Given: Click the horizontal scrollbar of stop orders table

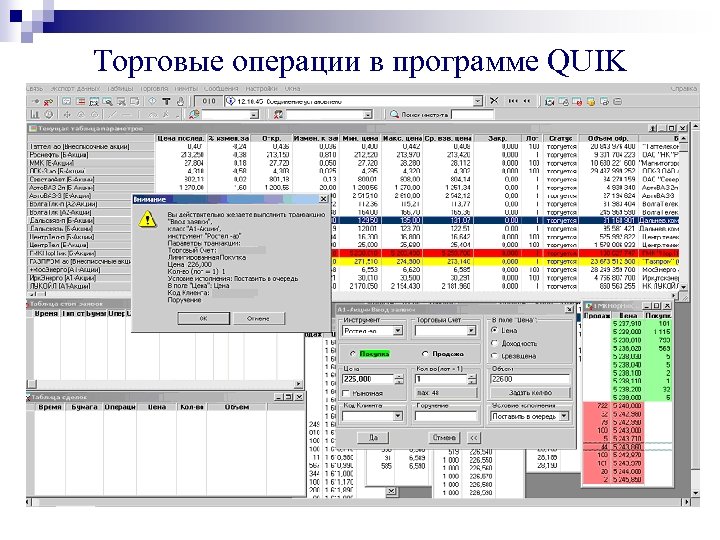Looking at the screenshot, I should pyautogui.click(x=165, y=384).
